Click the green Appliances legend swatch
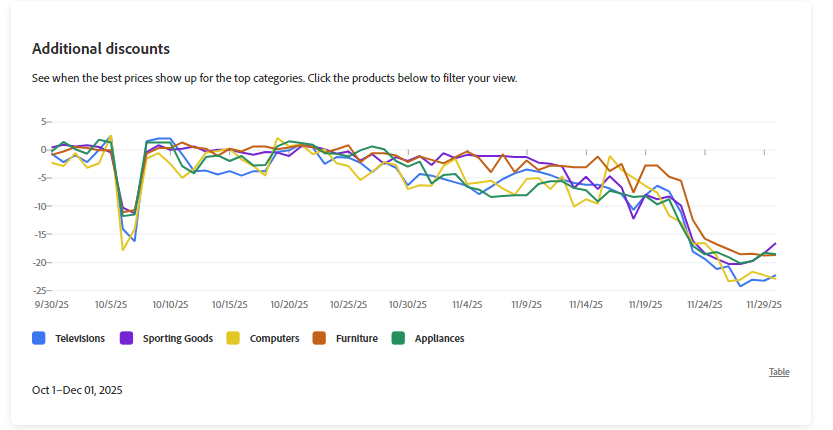The image size is (833, 430). coord(398,338)
